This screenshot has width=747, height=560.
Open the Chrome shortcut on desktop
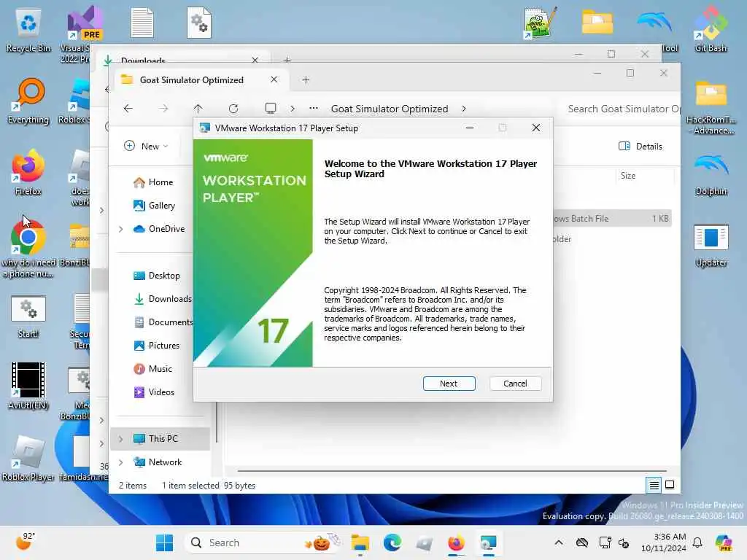[28, 249]
